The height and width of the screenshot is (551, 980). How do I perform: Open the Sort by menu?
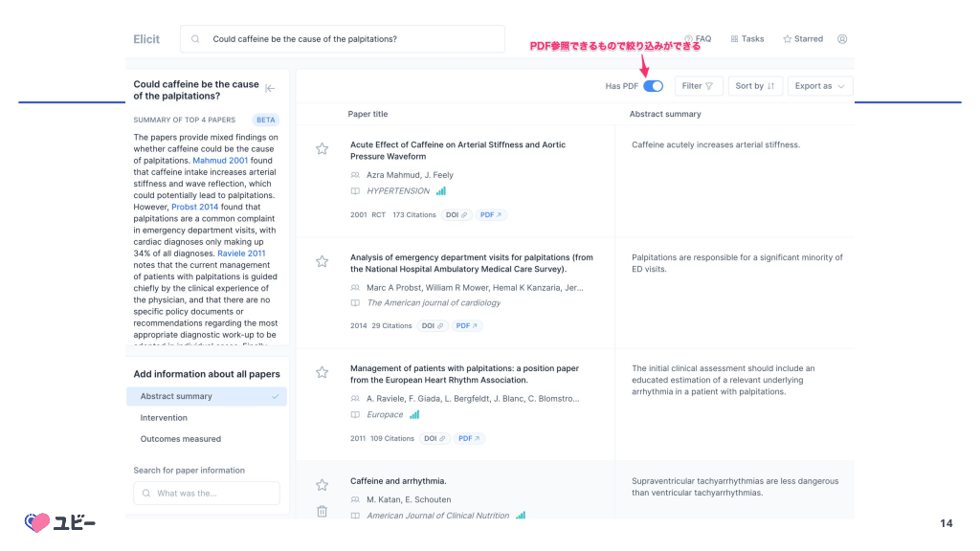click(755, 86)
